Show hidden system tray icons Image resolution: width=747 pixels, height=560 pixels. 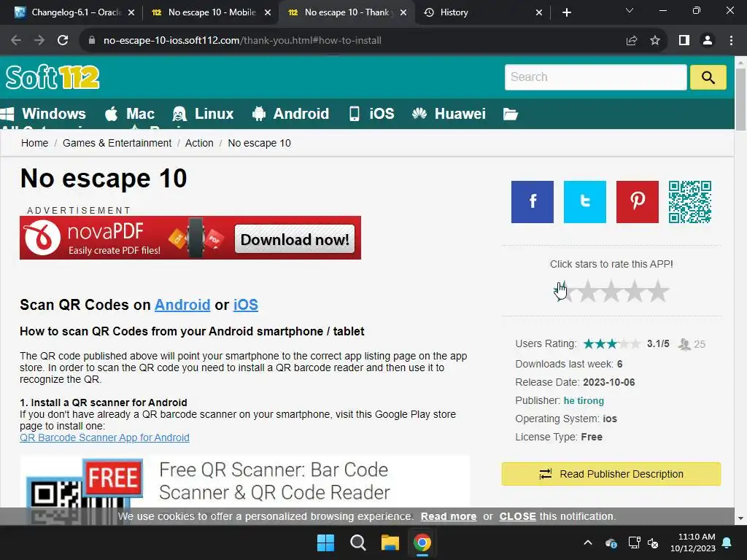588,542
